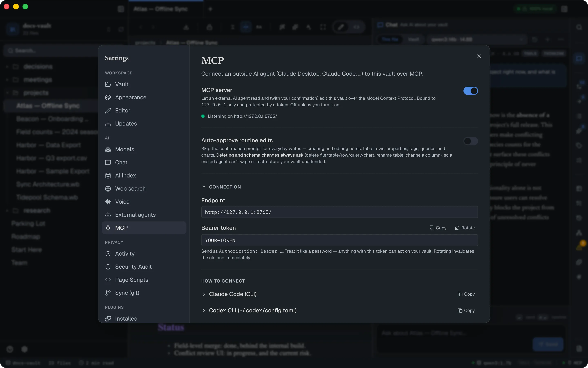Enable Auto-approve routine edits toggle

coord(471,141)
